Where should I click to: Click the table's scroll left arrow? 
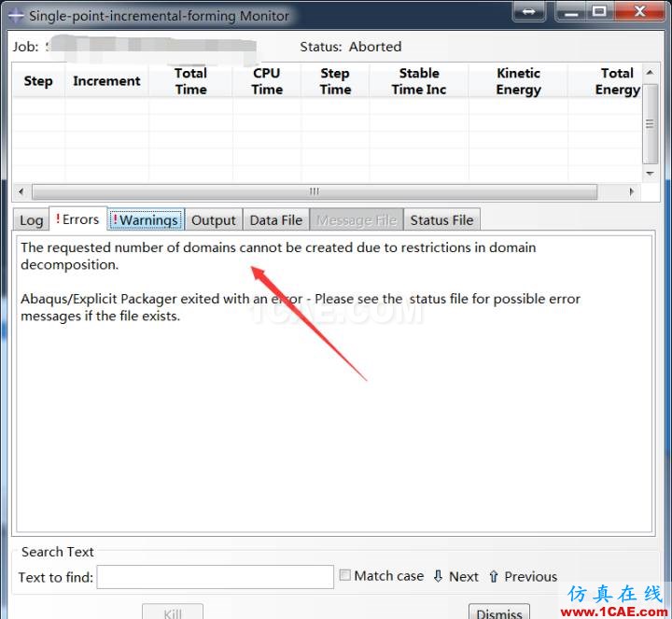point(21,191)
